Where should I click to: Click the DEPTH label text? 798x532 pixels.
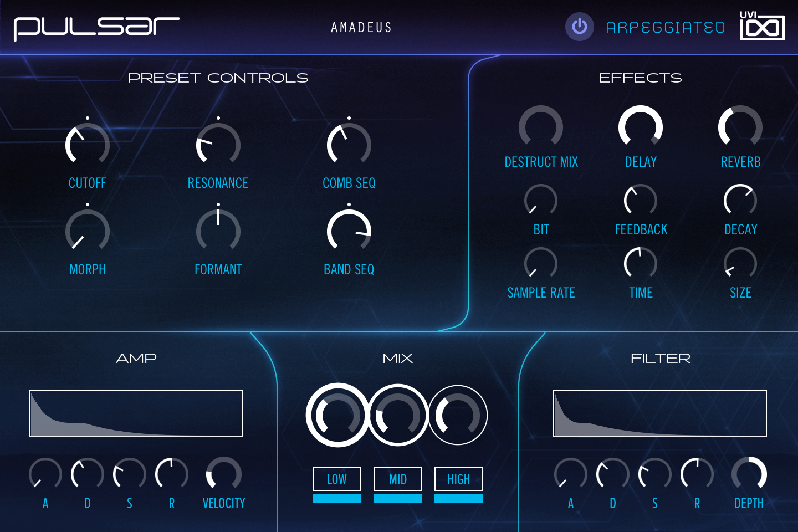(x=749, y=503)
